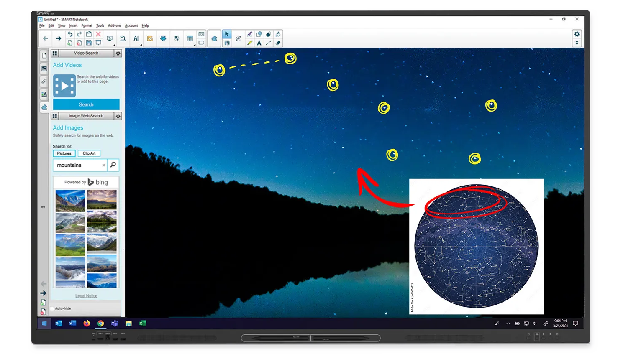This screenshot has height=364, width=618.
Task: Open the screen capture camera tool
Action: tap(202, 35)
